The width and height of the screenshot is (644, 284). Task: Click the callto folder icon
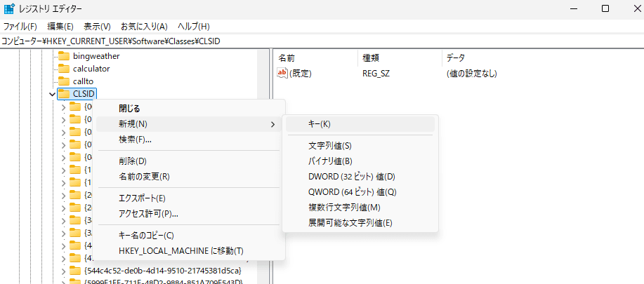coord(64,81)
